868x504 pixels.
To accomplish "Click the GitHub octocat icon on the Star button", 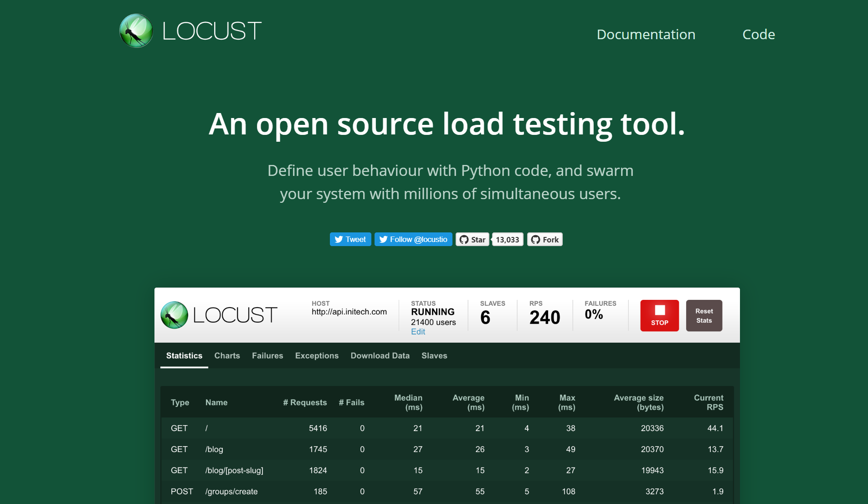I will (464, 240).
